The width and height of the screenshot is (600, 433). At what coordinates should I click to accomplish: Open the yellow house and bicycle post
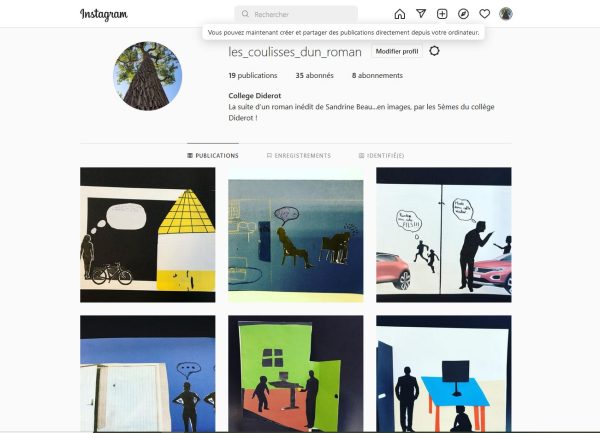(148, 235)
